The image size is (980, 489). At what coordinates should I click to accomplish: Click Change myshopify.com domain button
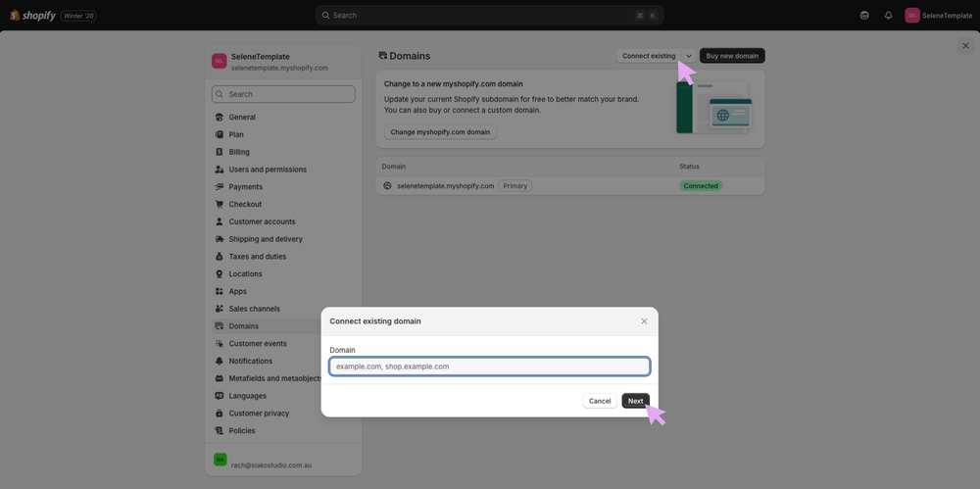click(440, 132)
